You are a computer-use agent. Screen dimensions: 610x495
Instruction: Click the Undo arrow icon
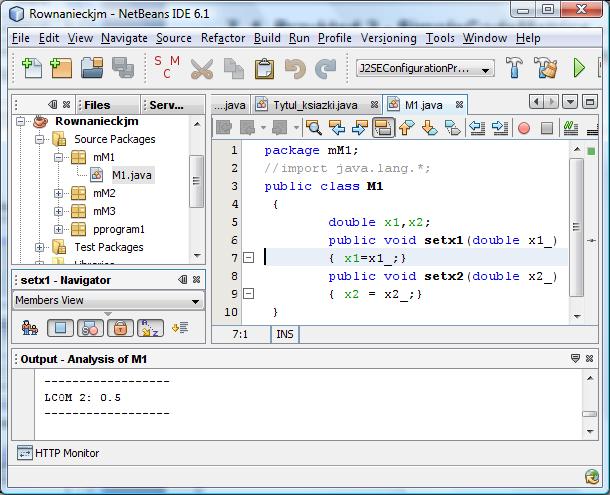coord(295,68)
